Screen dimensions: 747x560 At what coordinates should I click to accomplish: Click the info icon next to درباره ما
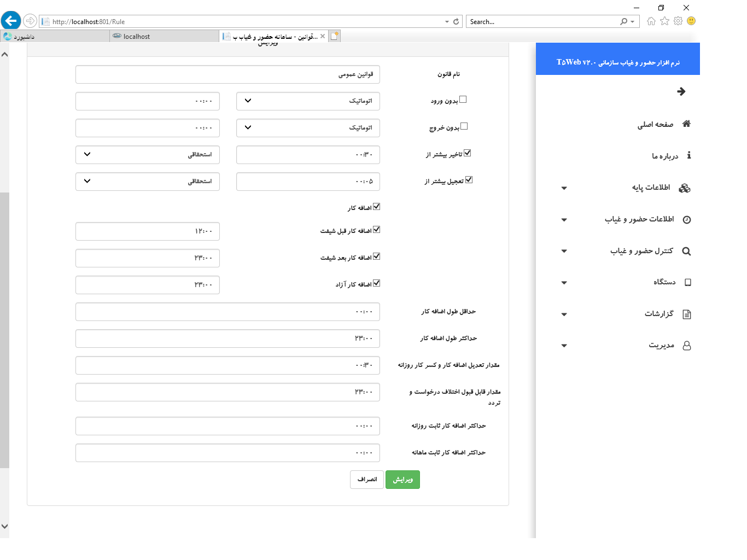[688, 155]
